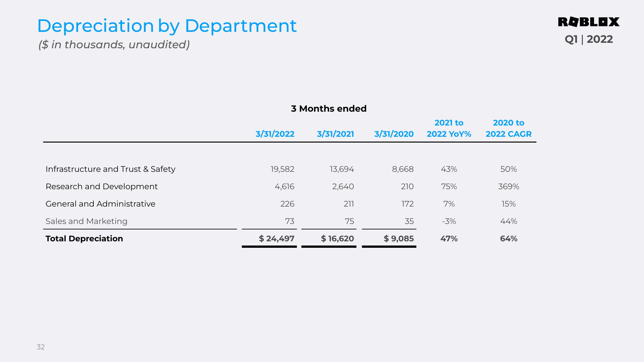Click the total 64% CAGR value

[509, 239]
